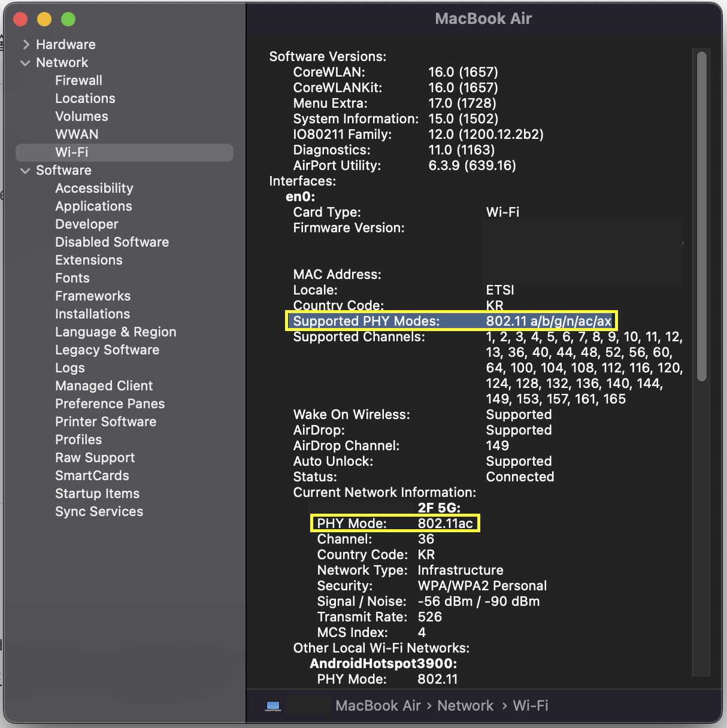Click the Menu Extra version 17.0 (1728)
Viewport: 727px width, 728px height.
tap(462, 103)
